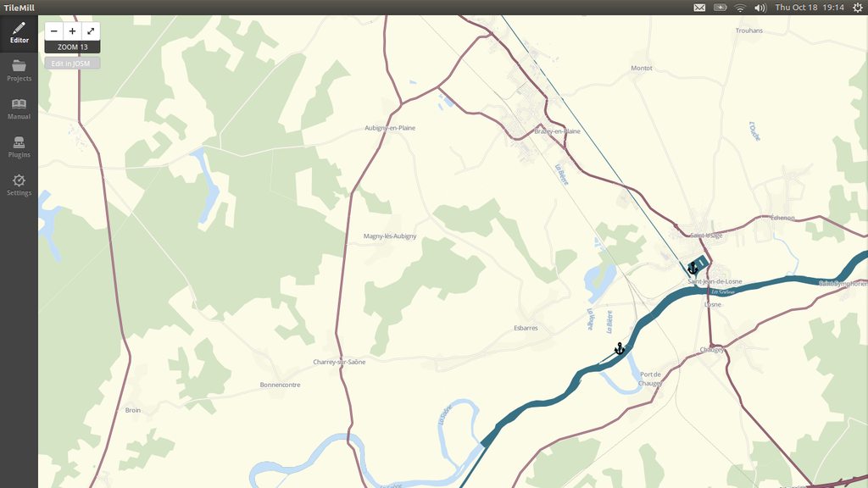
Task: Click the Aubigny-en-Plaine town label
Action: point(390,128)
